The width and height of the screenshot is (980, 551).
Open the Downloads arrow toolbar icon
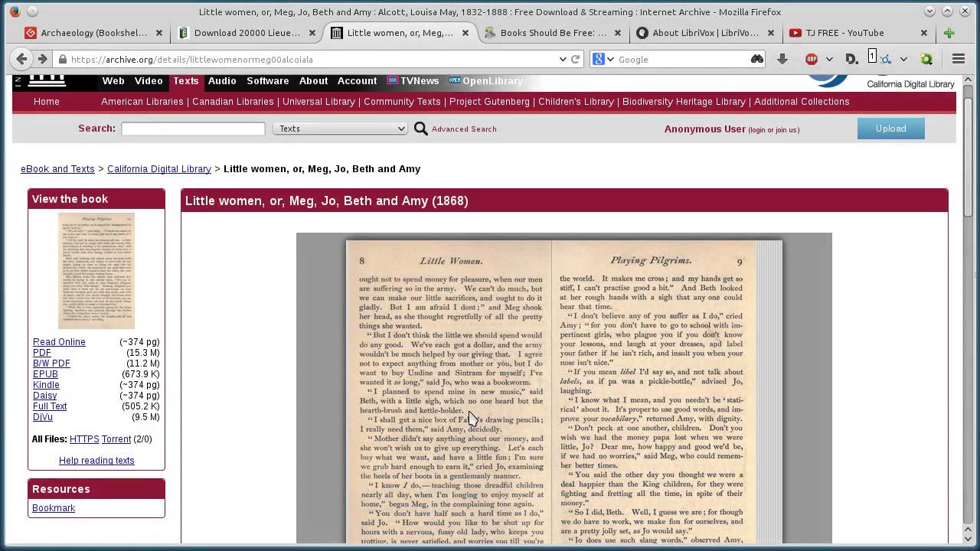[x=782, y=59]
